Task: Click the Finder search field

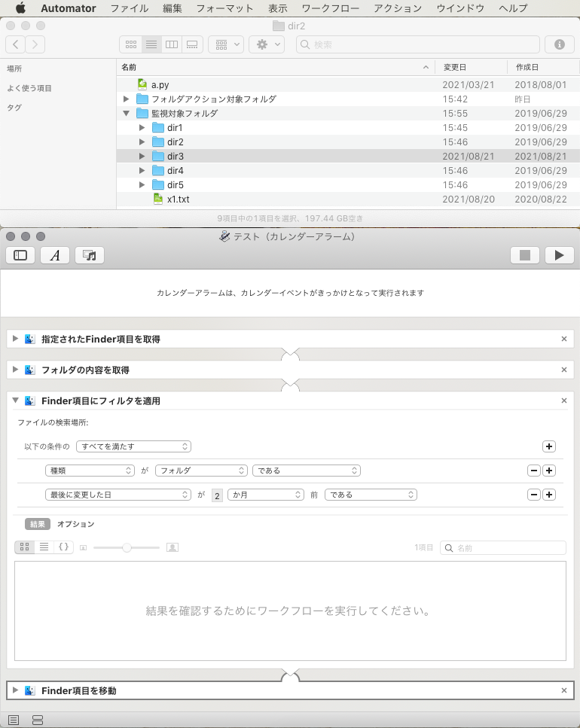Action: (x=418, y=44)
